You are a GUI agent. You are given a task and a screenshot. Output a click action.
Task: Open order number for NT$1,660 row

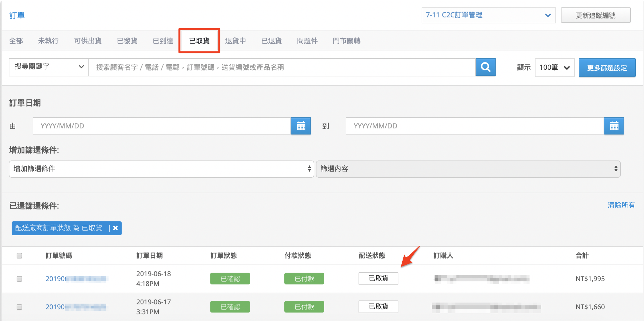(x=76, y=307)
